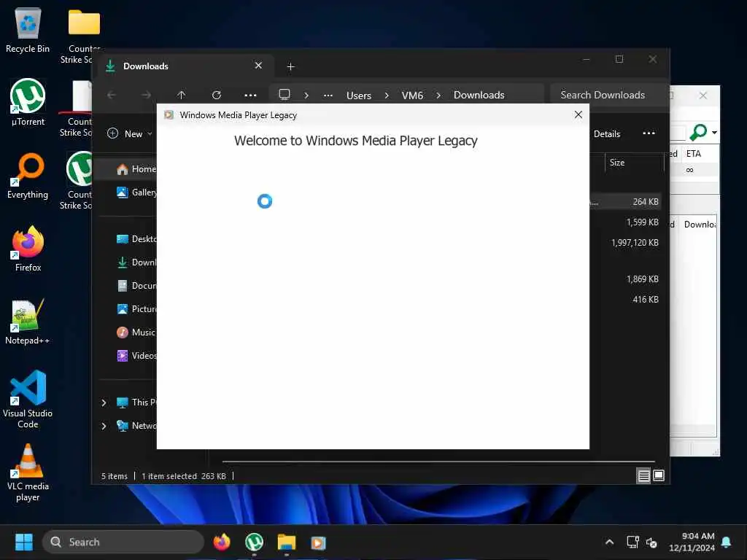Open the notification bell in the system tray
Viewport: 747px width, 560px height.
tap(727, 542)
